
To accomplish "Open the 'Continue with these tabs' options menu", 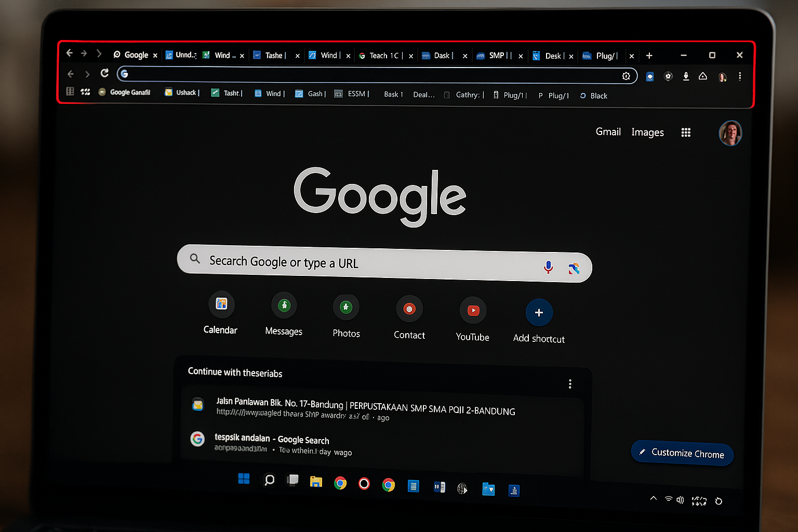I will (570, 384).
